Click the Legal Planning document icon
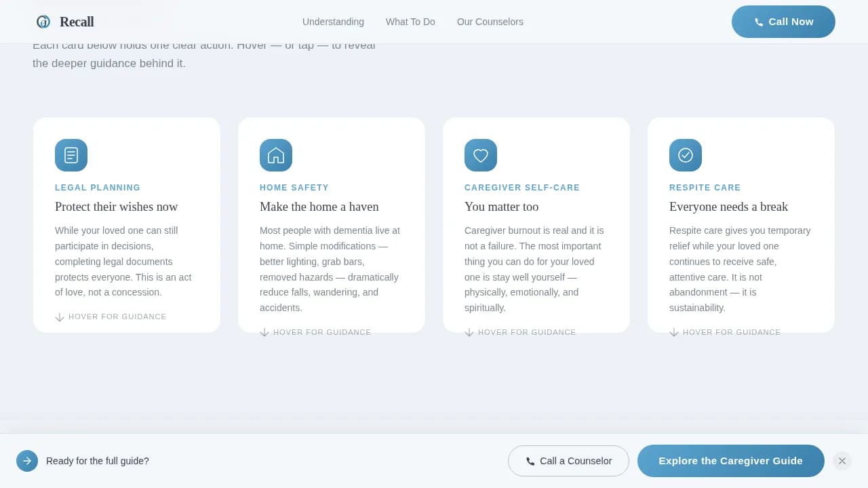The width and height of the screenshot is (868, 488). click(x=71, y=155)
